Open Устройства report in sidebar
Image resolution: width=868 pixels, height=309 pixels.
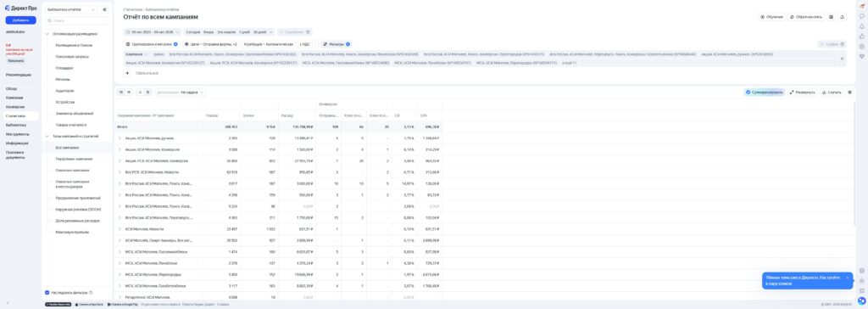point(64,102)
